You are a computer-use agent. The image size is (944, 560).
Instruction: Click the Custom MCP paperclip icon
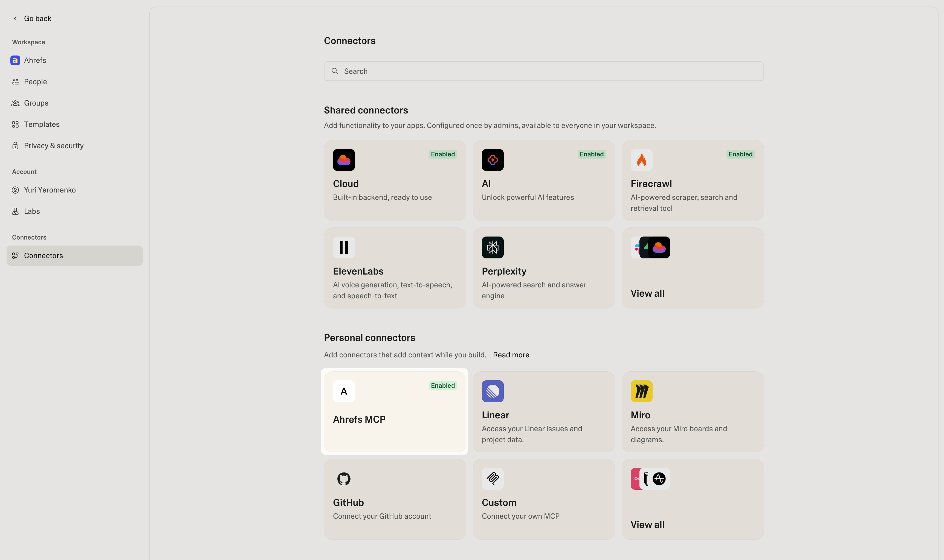pos(493,479)
